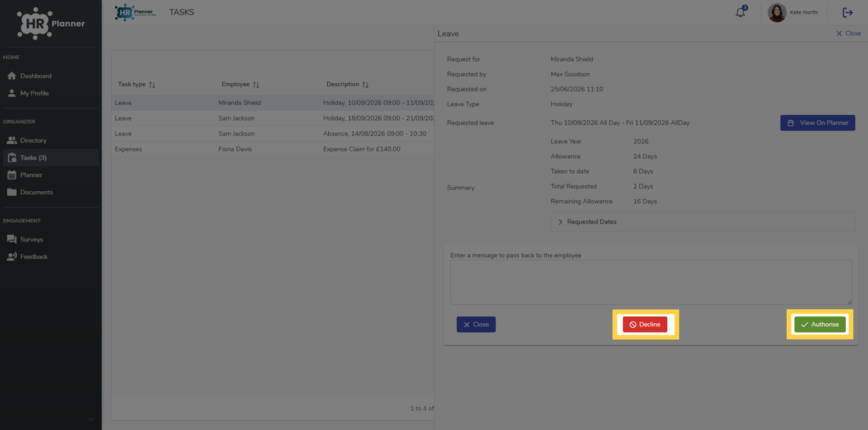Viewport: 868px width, 430px height.
Task: Click the blue Close button below message box
Action: click(x=476, y=325)
